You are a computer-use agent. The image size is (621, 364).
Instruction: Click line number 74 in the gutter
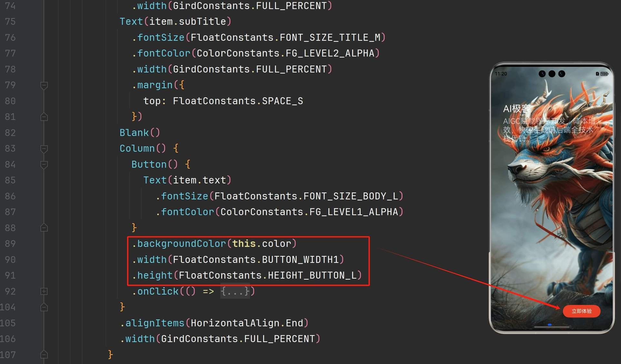point(10,6)
